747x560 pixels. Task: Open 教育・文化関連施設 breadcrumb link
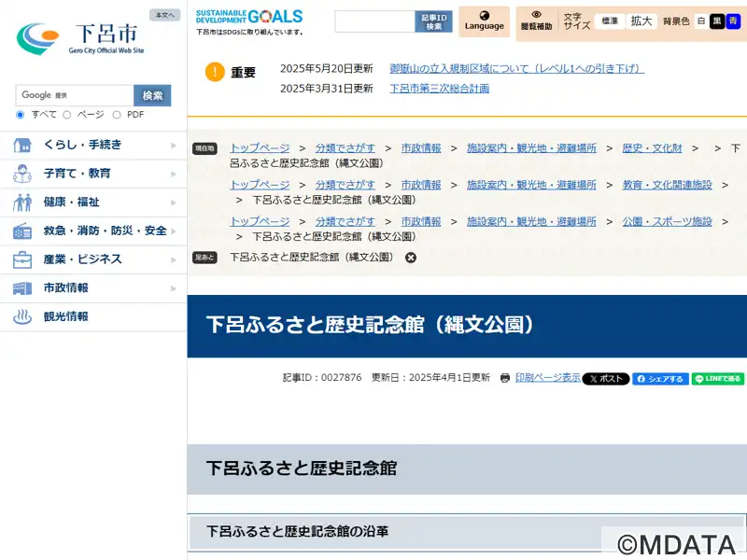667,185
